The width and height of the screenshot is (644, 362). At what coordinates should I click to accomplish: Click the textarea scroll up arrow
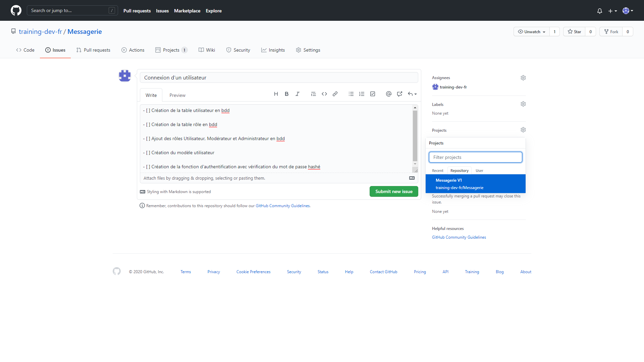pyautogui.click(x=415, y=108)
